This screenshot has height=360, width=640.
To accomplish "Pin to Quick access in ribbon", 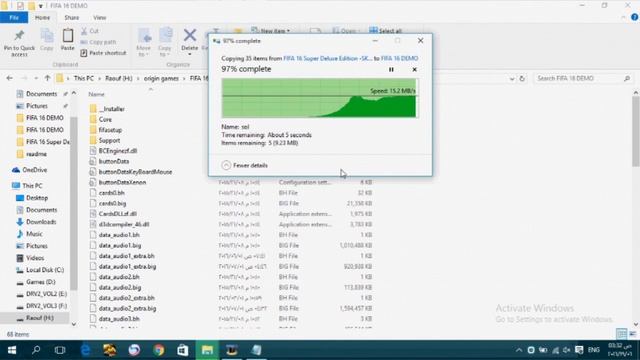I will point(19,42).
